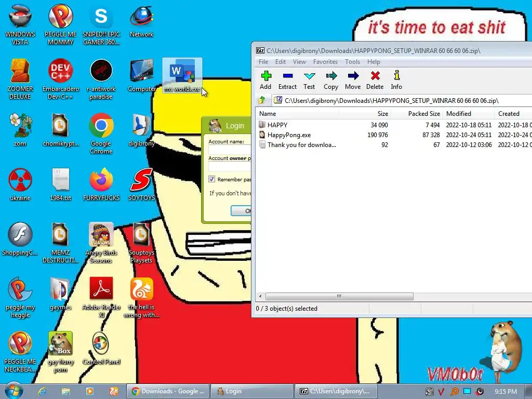
Task: Select the Adobe Reader XI desktop icon
Action: coord(101,298)
